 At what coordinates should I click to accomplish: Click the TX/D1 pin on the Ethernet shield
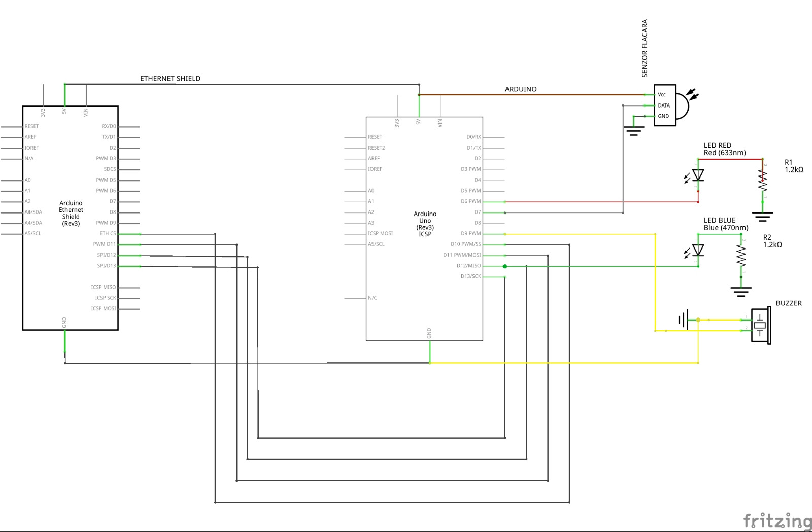pyautogui.click(x=109, y=137)
